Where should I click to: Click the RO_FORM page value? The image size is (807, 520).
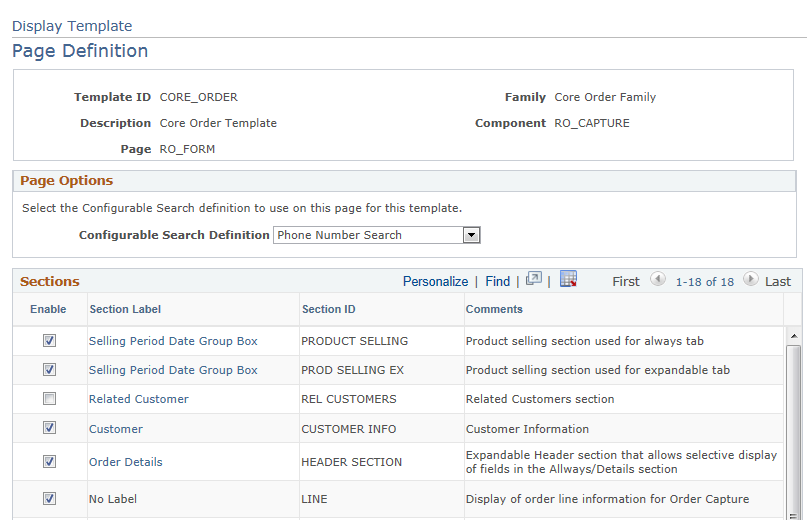coord(187,149)
